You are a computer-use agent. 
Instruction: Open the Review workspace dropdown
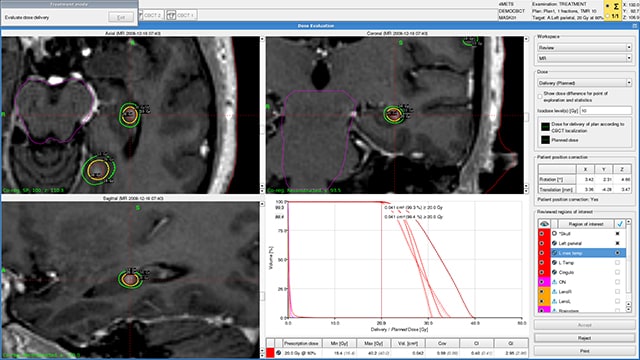tap(584, 47)
